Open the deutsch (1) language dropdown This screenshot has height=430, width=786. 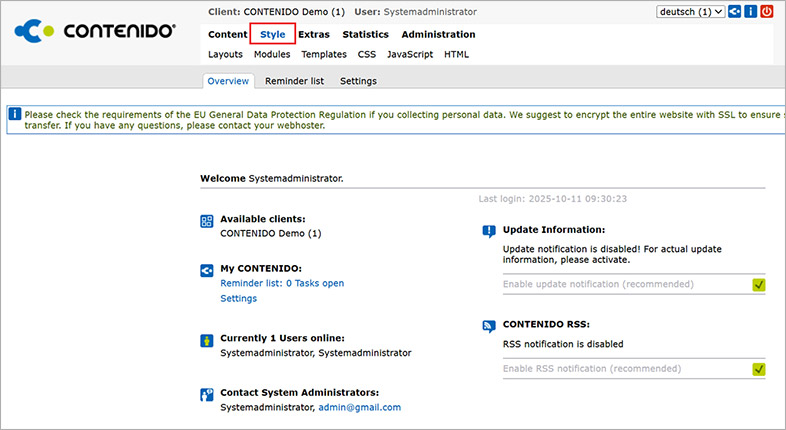690,12
